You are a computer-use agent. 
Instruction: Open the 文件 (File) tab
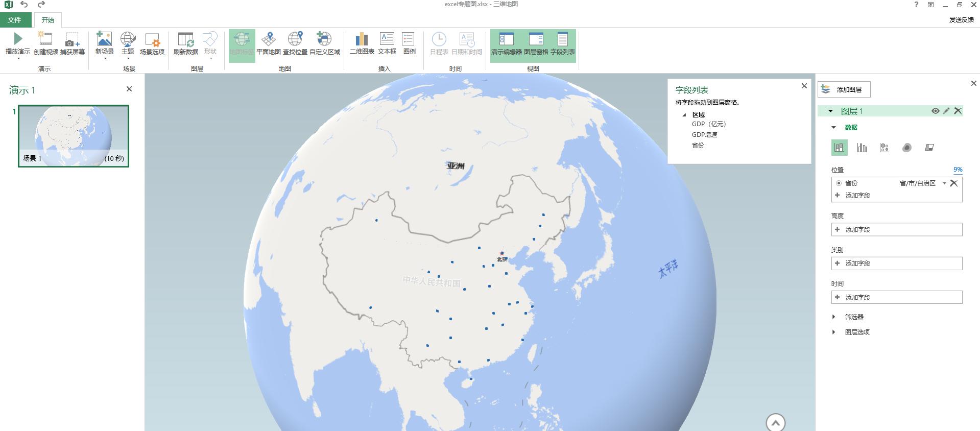click(15, 20)
